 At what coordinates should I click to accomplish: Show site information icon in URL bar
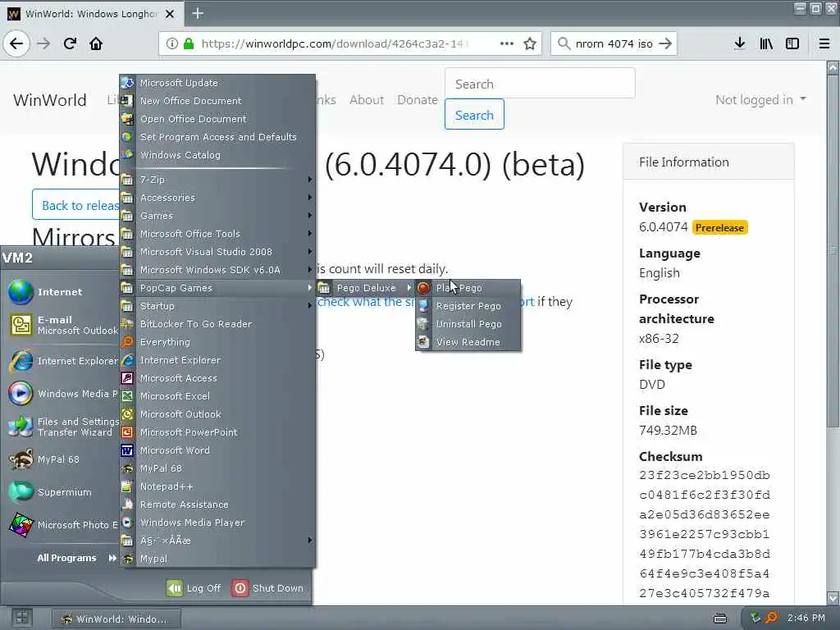(171, 44)
